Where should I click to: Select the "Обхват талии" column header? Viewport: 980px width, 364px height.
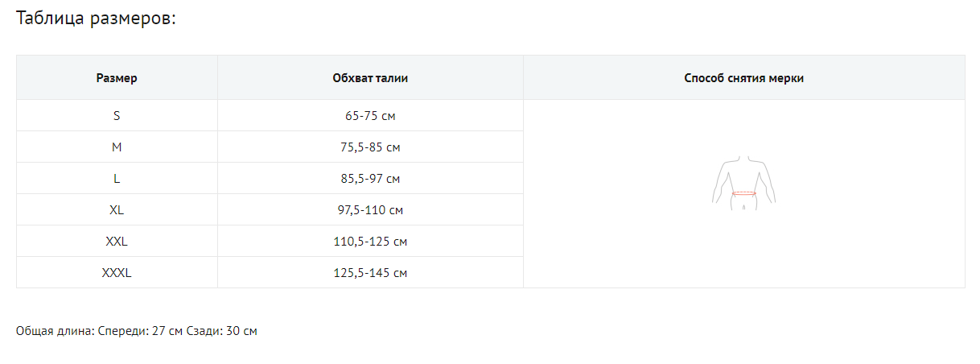click(x=370, y=78)
